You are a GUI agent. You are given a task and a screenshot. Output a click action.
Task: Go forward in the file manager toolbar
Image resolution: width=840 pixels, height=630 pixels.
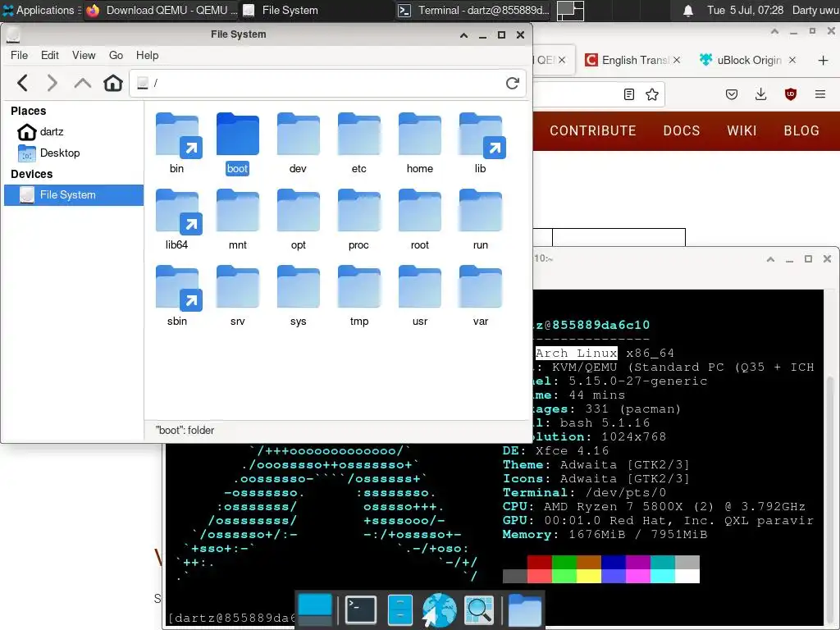point(52,83)
